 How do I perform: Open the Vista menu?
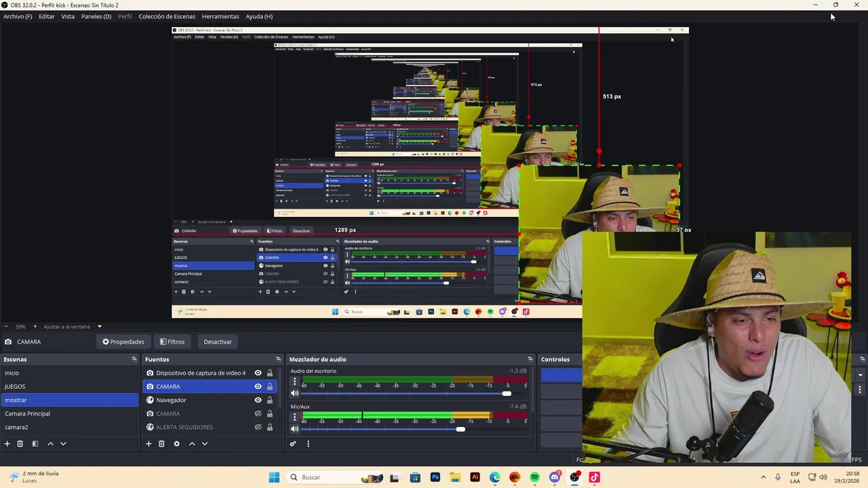click(68, 16)
